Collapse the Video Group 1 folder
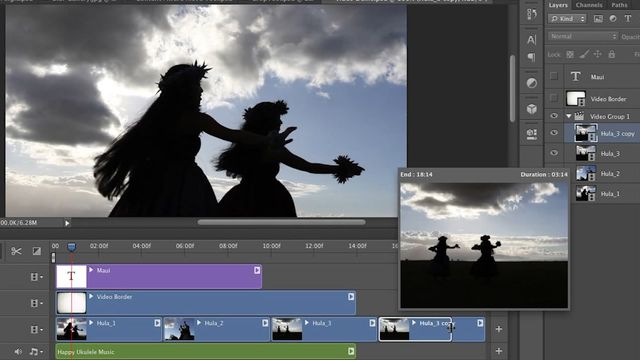640x360 pixels. [569, 116]
